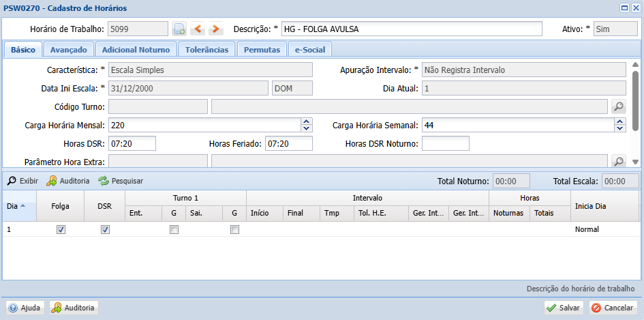Click Auditoria in the grid toolbar

point(67,181)
